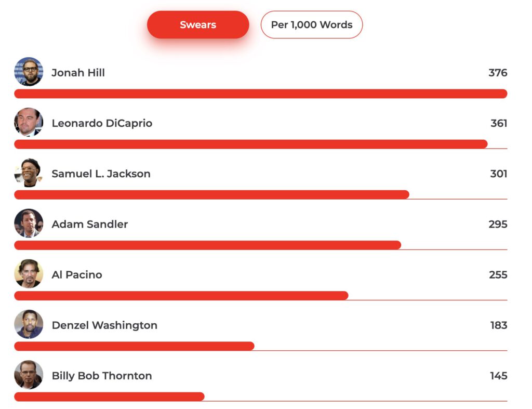Click Leonardo DiCaprio's avatar photo
532x409 pixels.
click(29, 122)
